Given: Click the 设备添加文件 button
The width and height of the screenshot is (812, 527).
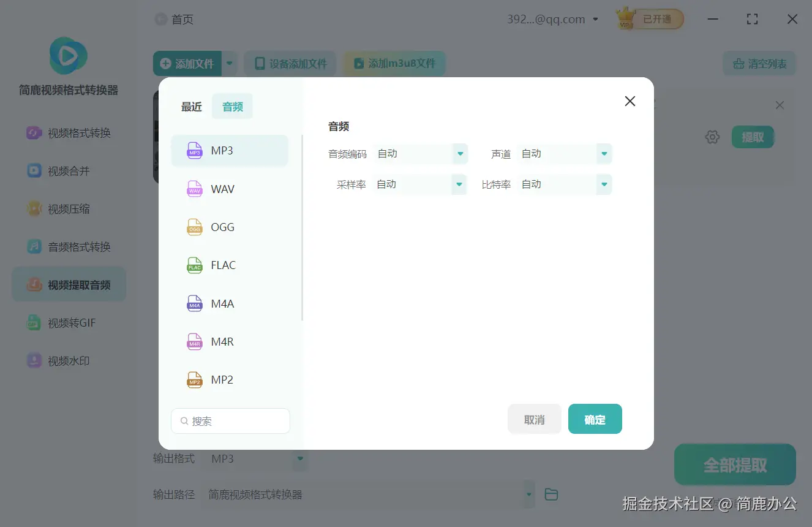Looking at the screenshot, I should (x=290, y=63).
